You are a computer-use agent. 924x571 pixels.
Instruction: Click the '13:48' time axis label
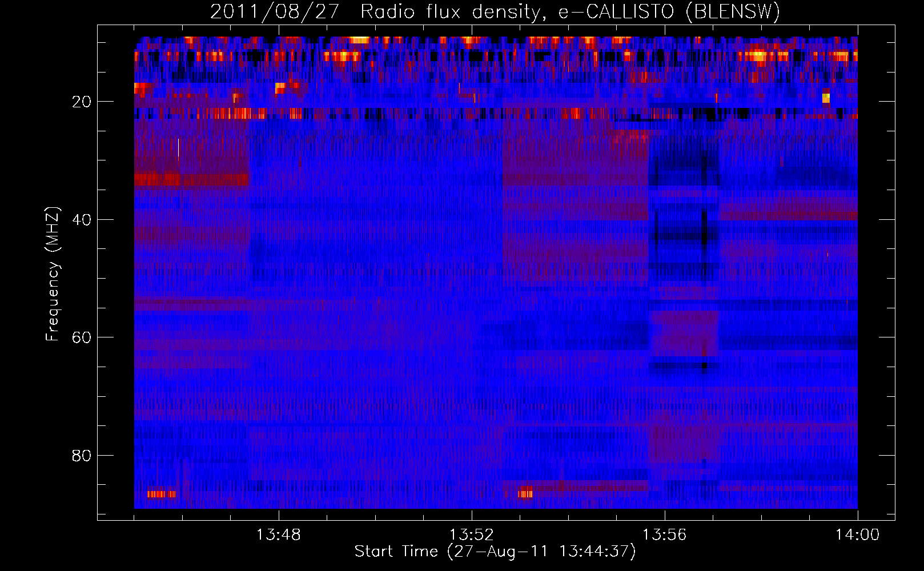click(279, 535)
